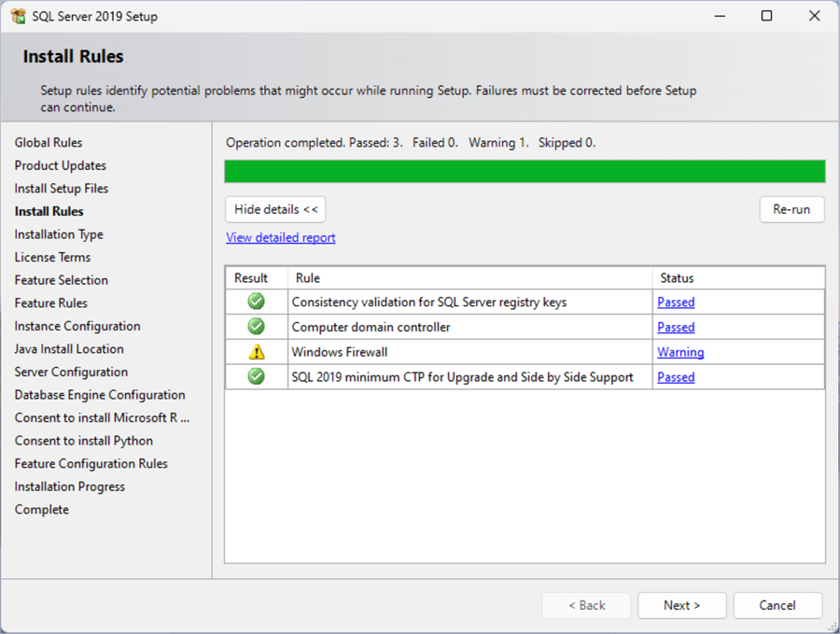840x634 pixels.
Task: Select Database Engine Configuration step
Action: 100,395
